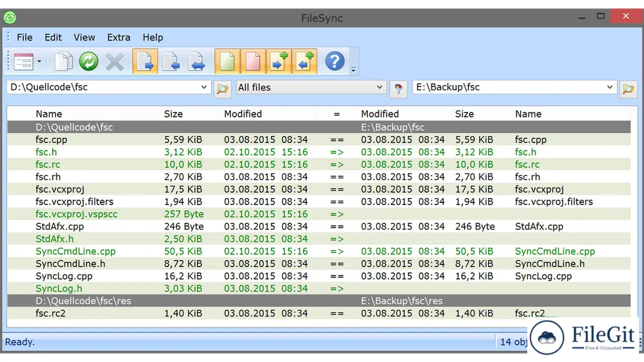Image resolution: width=644 pixels, height=362 pixels.
Task: Browse for target folder icon
Action: [628, 88]
